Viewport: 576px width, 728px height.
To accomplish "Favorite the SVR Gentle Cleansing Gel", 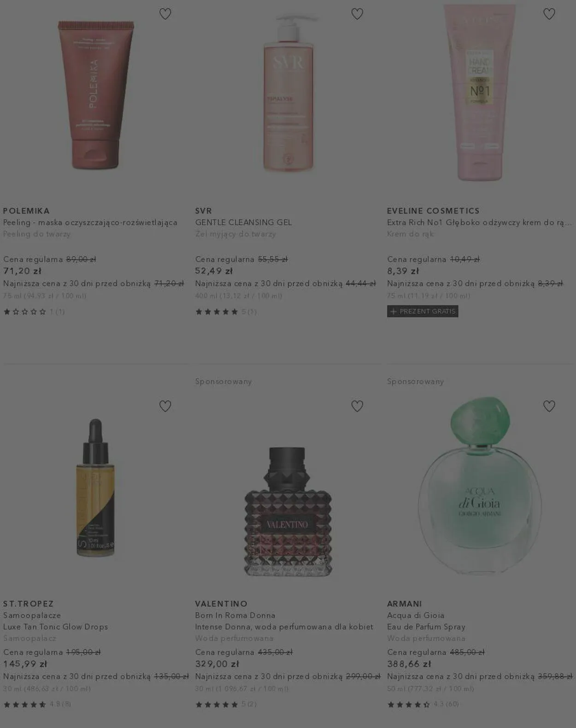I will (x=357, y=14).
